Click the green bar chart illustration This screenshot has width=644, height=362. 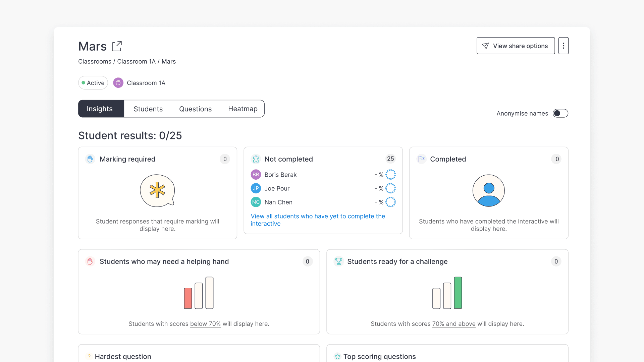pyautogui.click(x=447, y=293)
